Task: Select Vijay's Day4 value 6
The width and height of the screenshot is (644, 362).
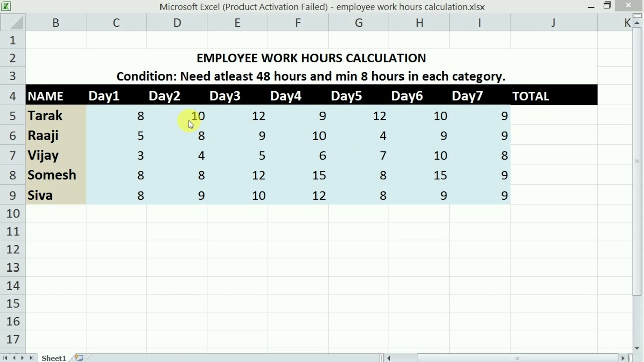Action: (298, 155)
